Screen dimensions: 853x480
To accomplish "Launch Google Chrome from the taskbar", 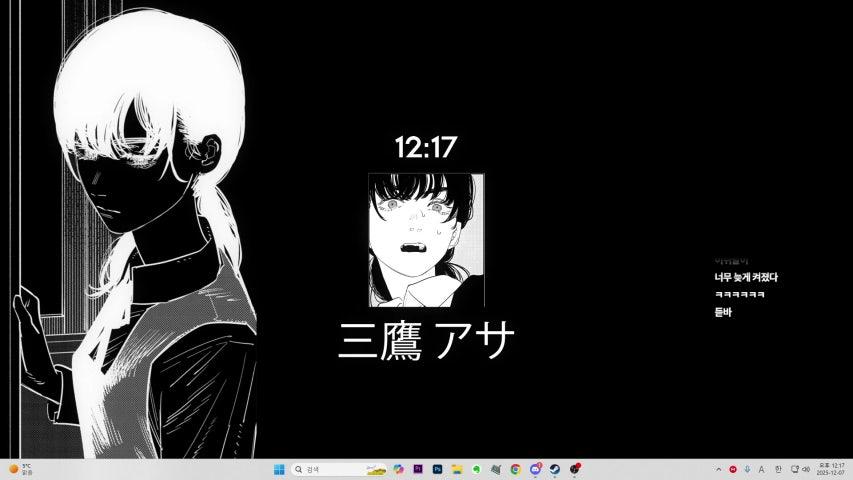I will [515, 469].
